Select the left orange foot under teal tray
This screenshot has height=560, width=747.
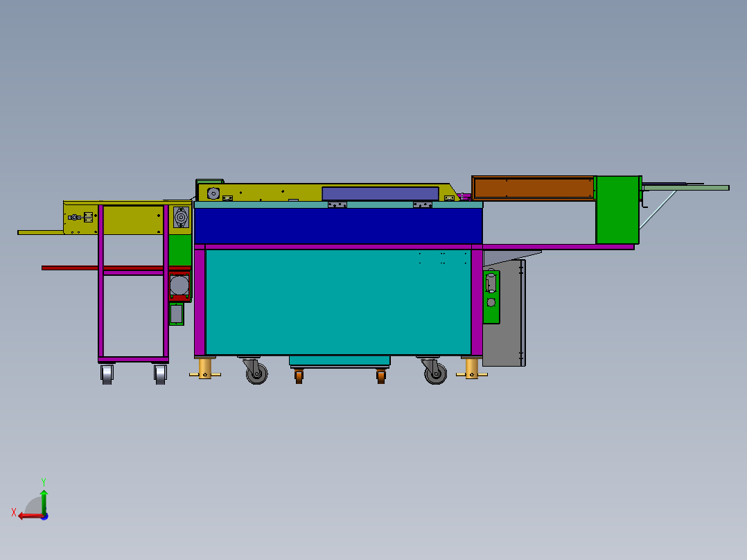click(299, 376)
